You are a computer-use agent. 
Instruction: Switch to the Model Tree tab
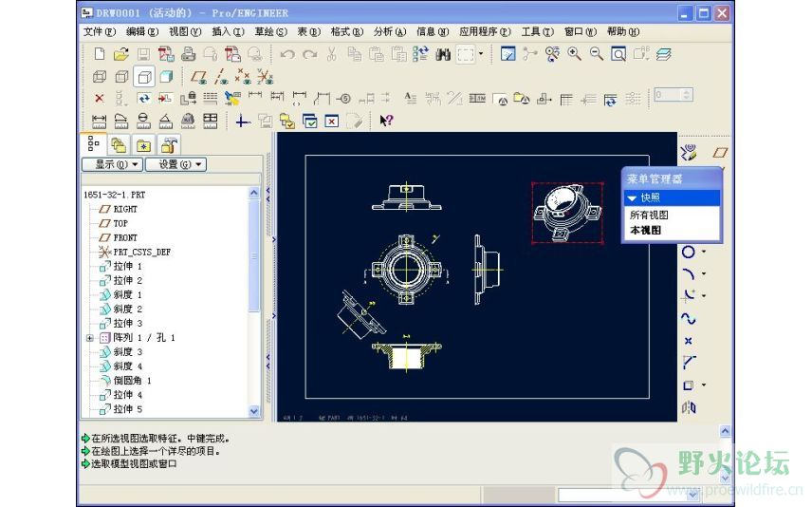click(94, 143)
